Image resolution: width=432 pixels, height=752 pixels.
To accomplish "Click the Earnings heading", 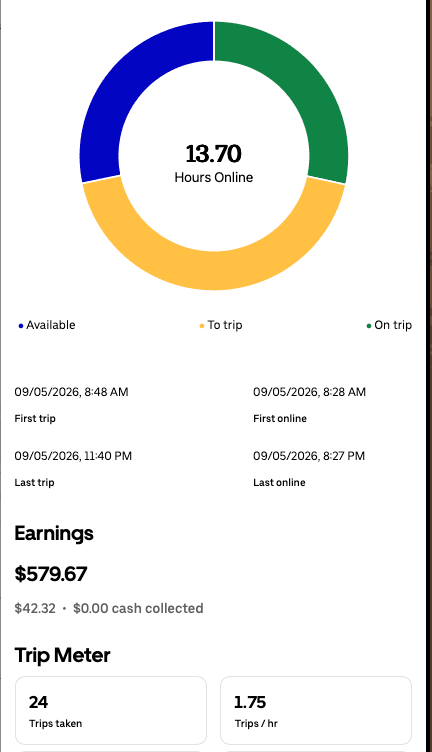I will 54,533.
